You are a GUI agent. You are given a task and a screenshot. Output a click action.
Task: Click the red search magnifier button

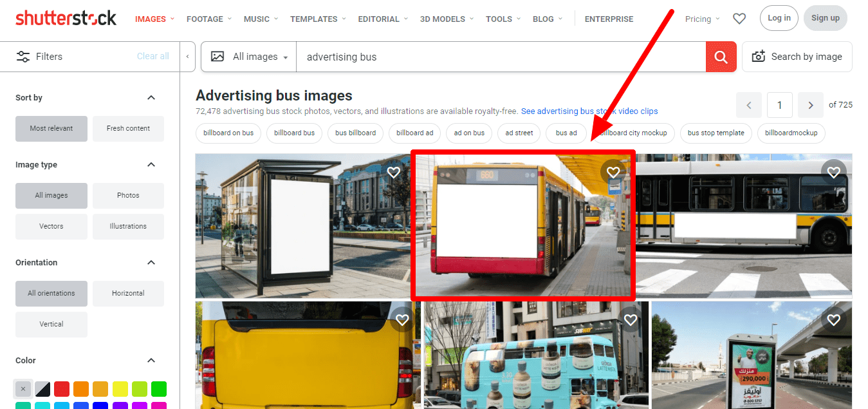coord(721,57)
